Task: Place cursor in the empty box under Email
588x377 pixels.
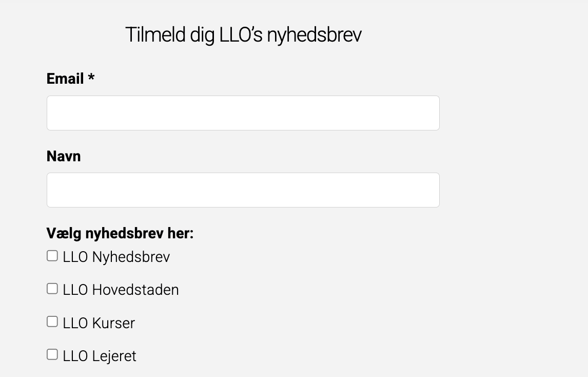Action: tap(243, 113)
